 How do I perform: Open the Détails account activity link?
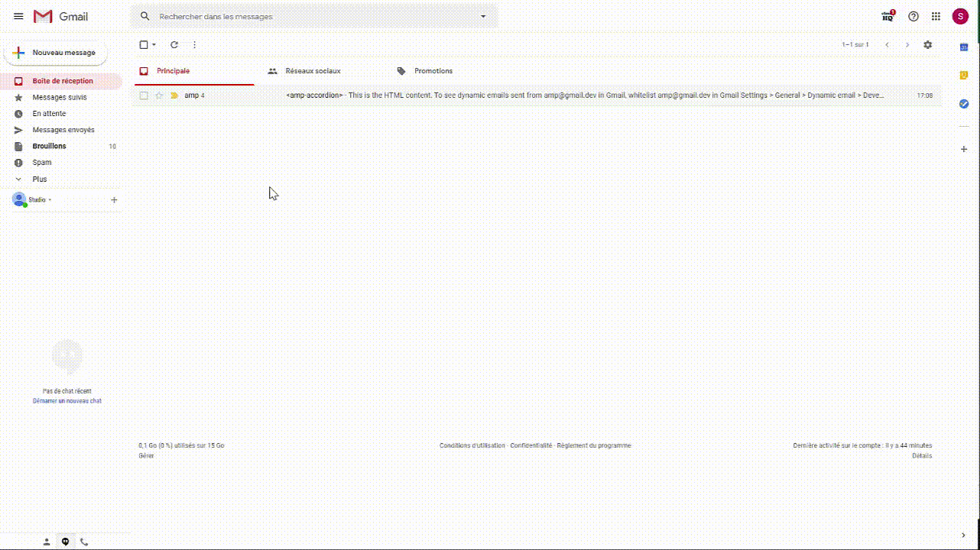921,456
